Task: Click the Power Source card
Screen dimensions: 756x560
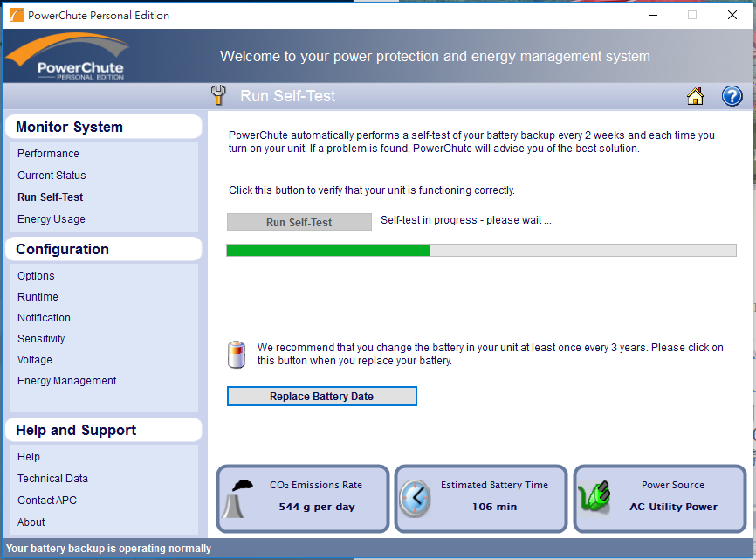Action: pos(660,499)
